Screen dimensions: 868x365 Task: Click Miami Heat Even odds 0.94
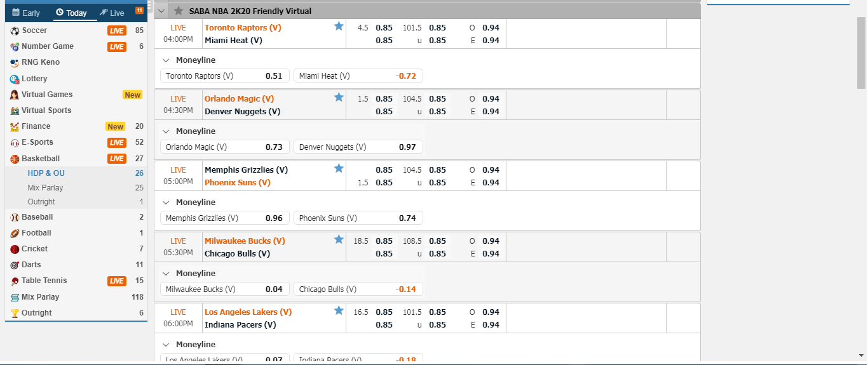click(491, 41)
